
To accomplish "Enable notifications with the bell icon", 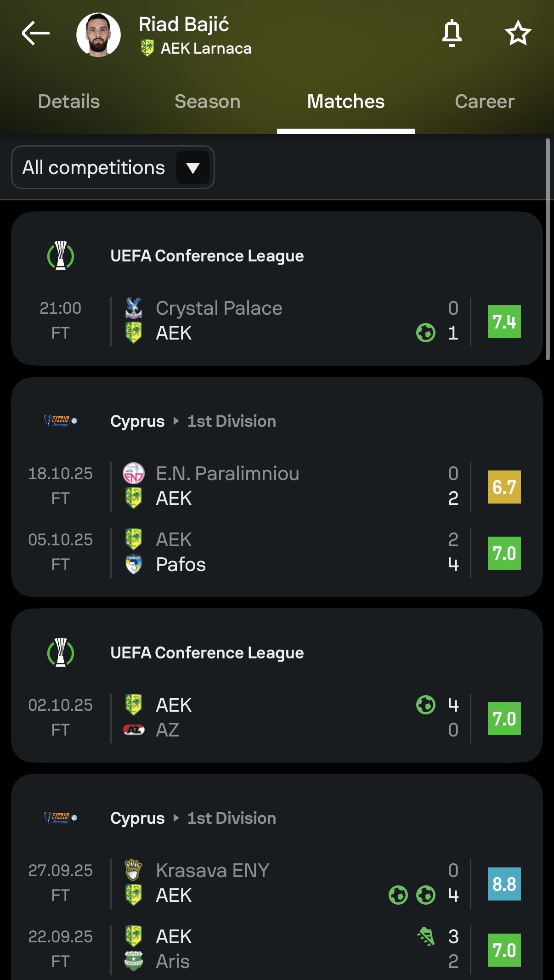I will [x=452, y=33].
